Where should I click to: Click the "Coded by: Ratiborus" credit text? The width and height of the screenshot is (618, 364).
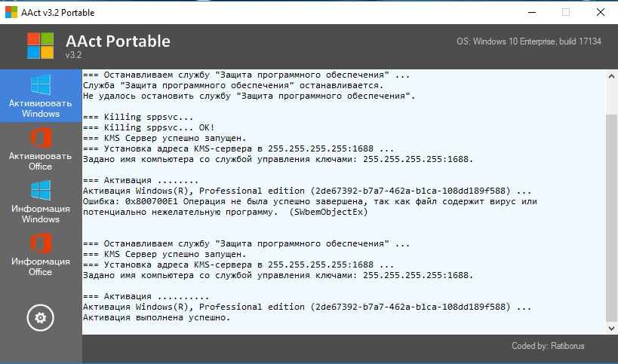pos(547,346)
